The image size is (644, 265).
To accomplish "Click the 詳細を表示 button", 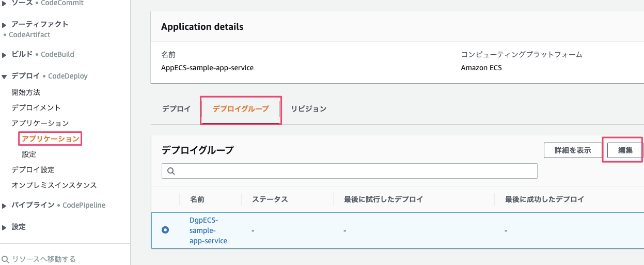I will [572, 150].
